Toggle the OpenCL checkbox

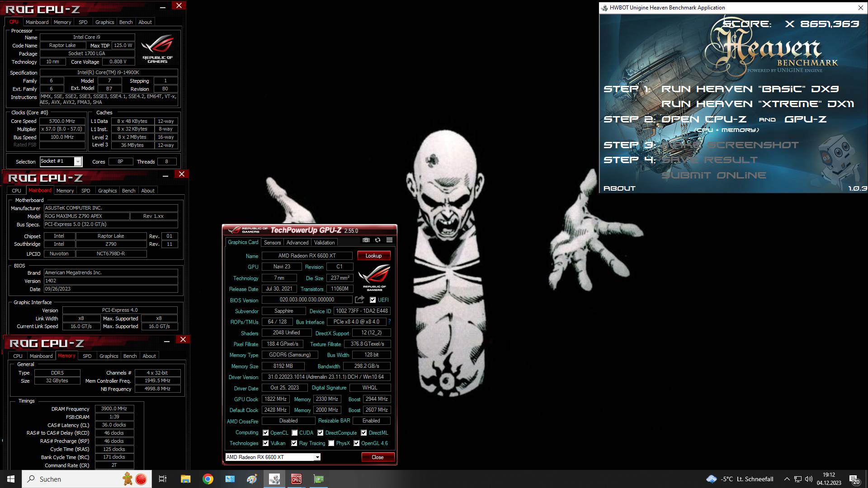(266, 432)
